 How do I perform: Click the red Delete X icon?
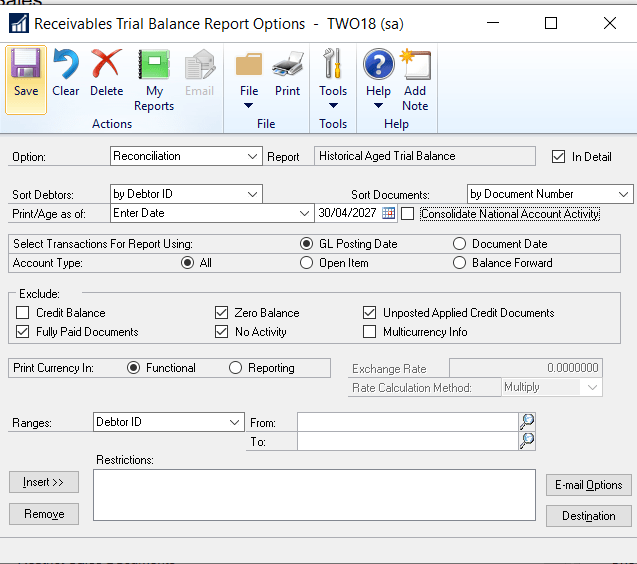click(x=106, y=68)
